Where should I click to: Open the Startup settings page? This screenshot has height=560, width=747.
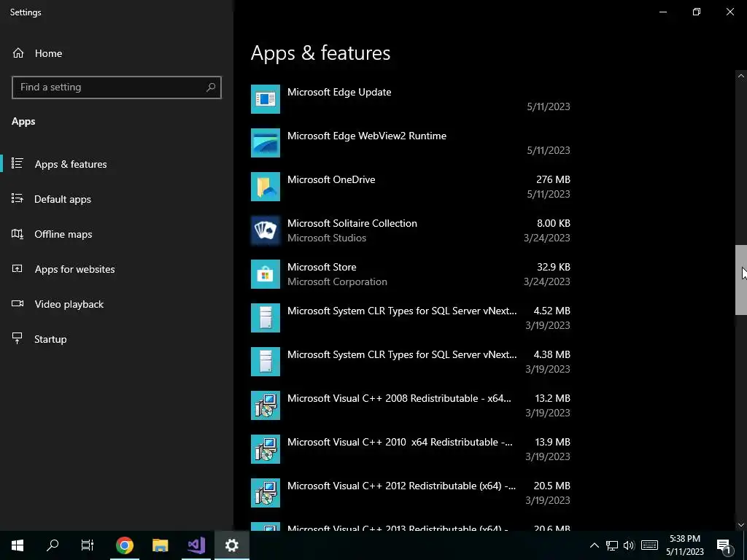(x=117, y=339)
